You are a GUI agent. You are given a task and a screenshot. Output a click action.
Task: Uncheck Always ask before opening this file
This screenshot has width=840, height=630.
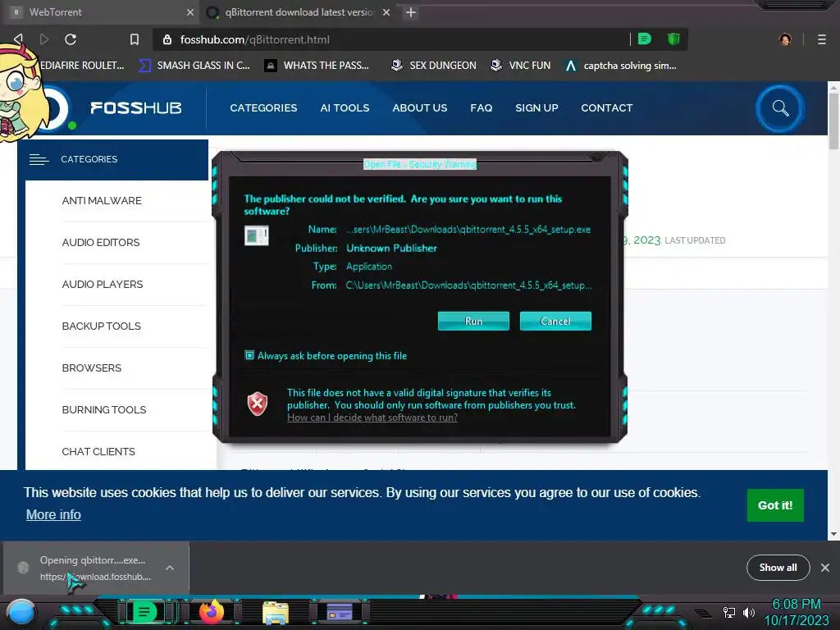(x=249, y=355)
